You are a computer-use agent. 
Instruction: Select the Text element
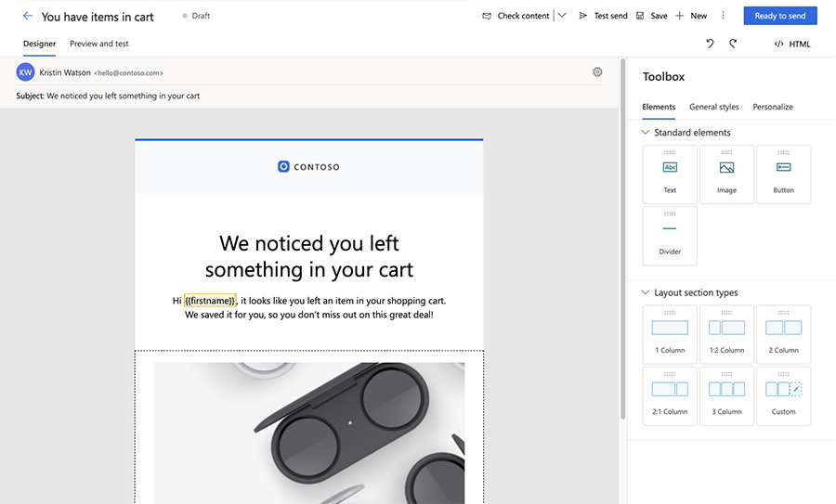point(670,174)
